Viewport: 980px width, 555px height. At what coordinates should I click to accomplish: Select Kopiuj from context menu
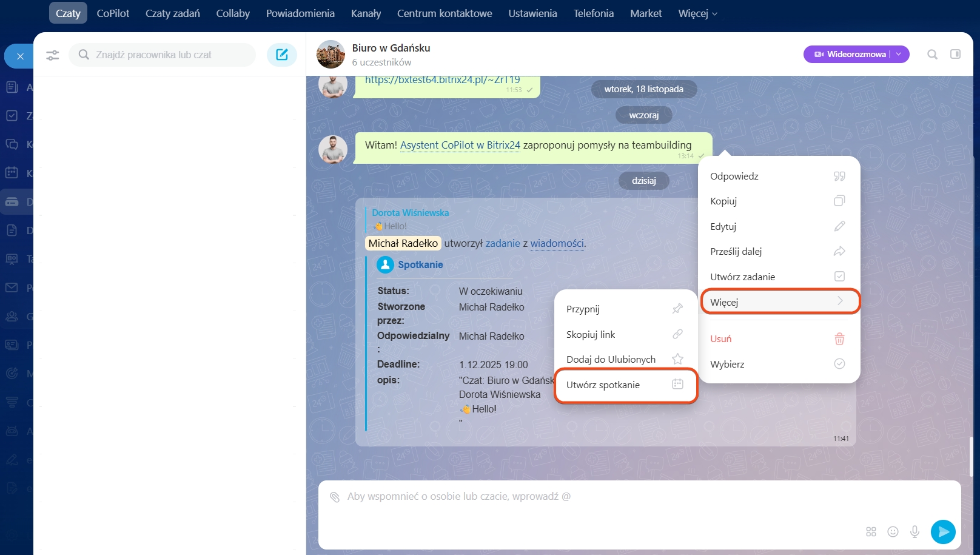(779, 201)
